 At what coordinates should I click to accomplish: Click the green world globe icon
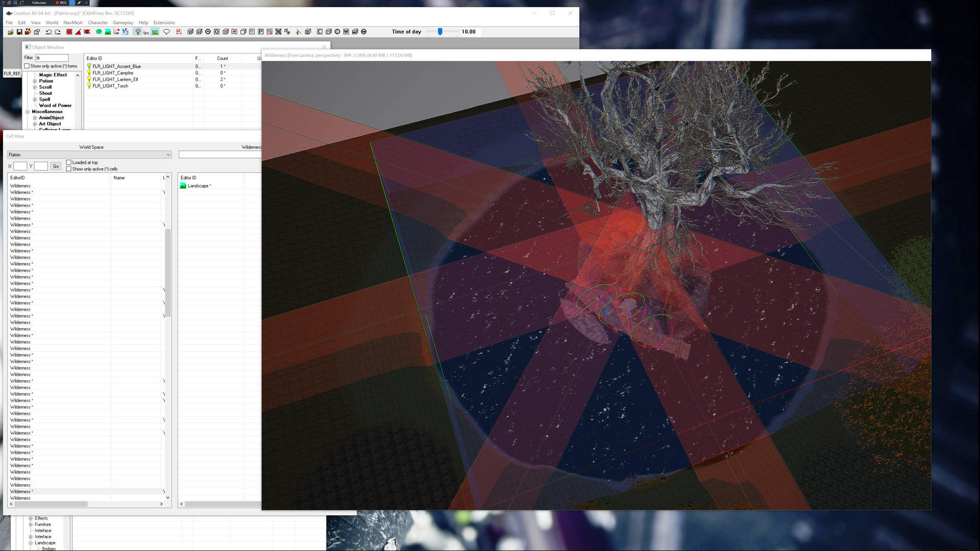pyautogui.click(x=99, y=32)
